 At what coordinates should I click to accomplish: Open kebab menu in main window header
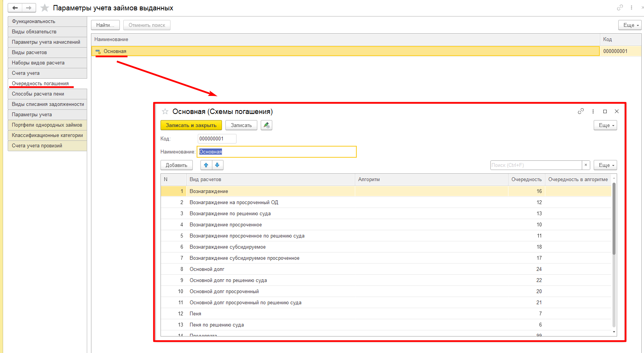(631, 7)
